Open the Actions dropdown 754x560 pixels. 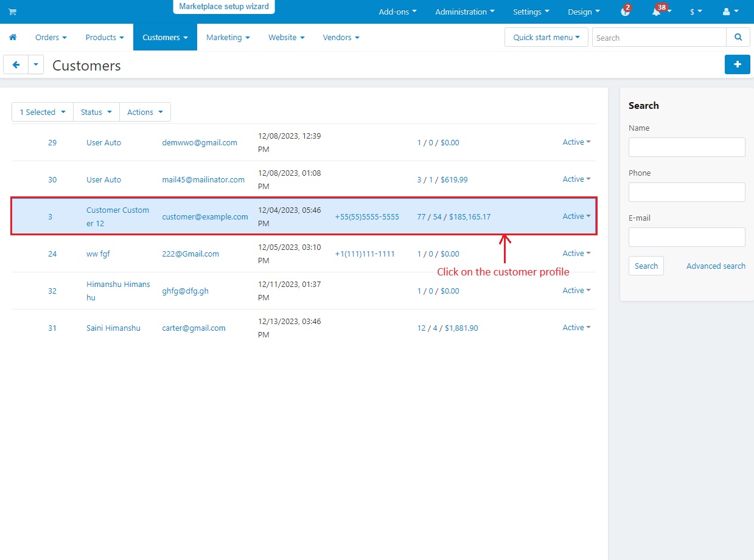coord(145,112)
